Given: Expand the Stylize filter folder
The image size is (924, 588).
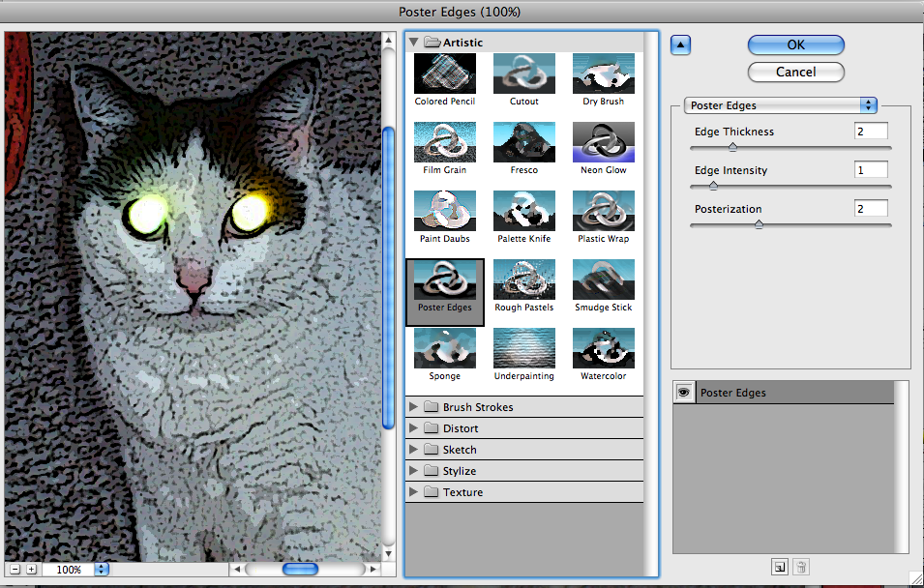Looking at the screenshot, I should tap(414, 470).
